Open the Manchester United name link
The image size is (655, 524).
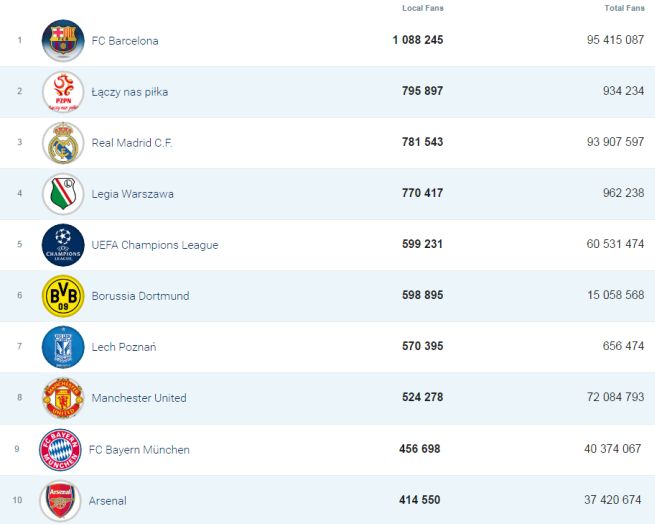pyautogui.click(x=139, y=398)
